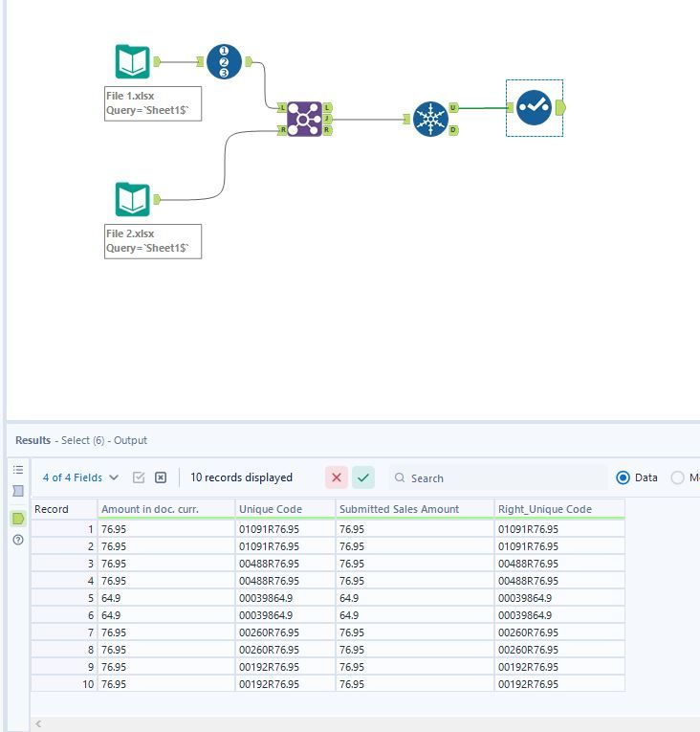This screenshot has width=700, height=732.
Task: Click the Results - Select (6) - Output title
Action: 81,440
